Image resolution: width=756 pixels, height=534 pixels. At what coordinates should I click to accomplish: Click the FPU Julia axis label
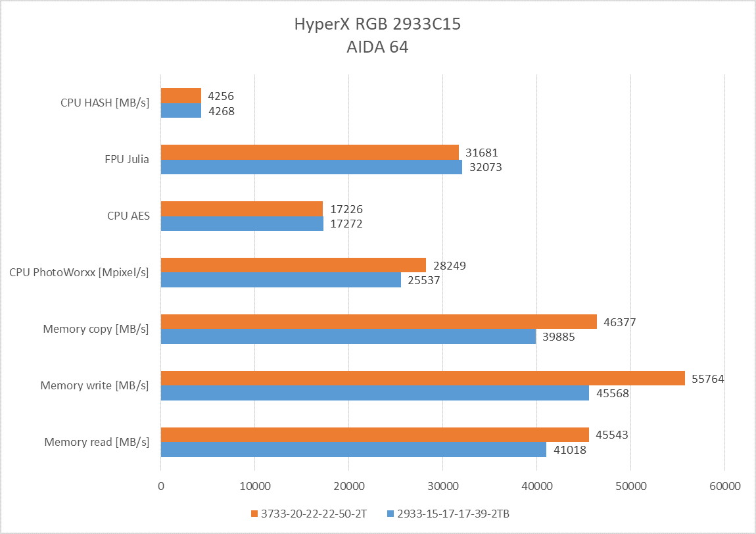pyautogui.click(x=127, y=159)
